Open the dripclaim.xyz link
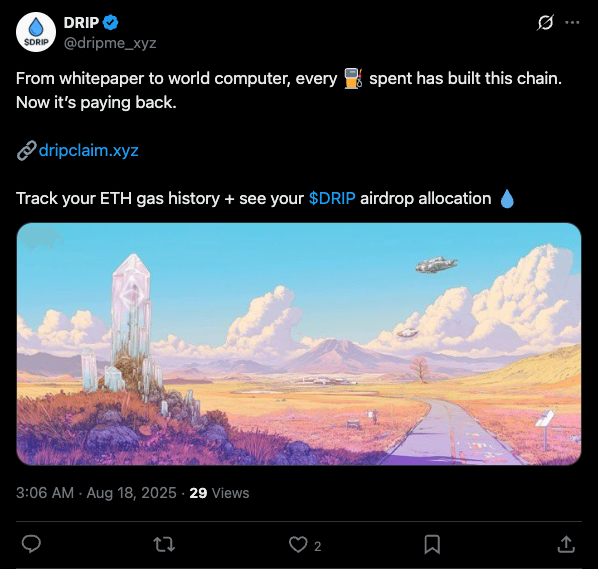The height and width of the screenshot is (569, 598). tap(88, 150)
